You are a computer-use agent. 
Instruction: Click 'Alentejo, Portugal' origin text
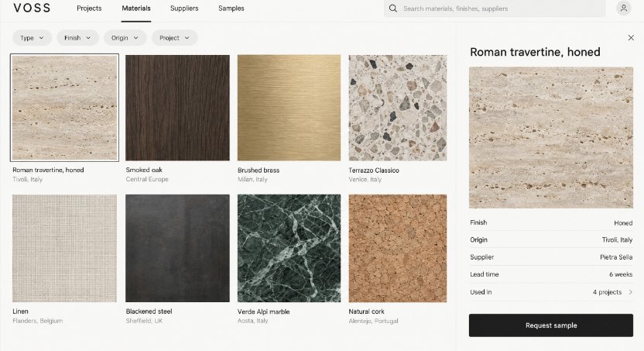click(373, 321)
